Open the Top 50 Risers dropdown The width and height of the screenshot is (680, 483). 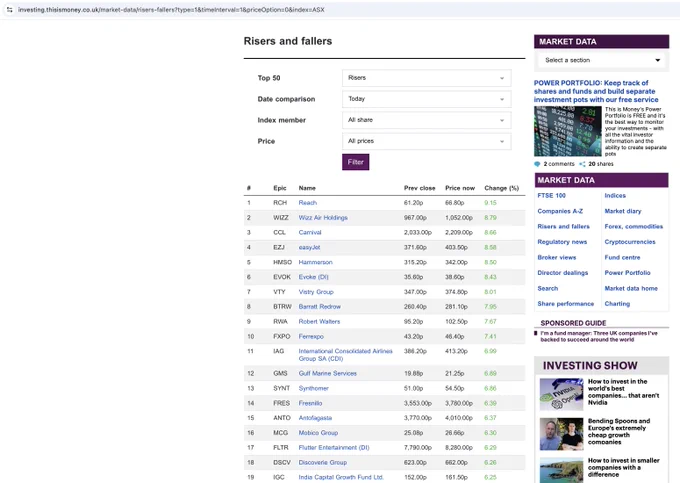427,78
